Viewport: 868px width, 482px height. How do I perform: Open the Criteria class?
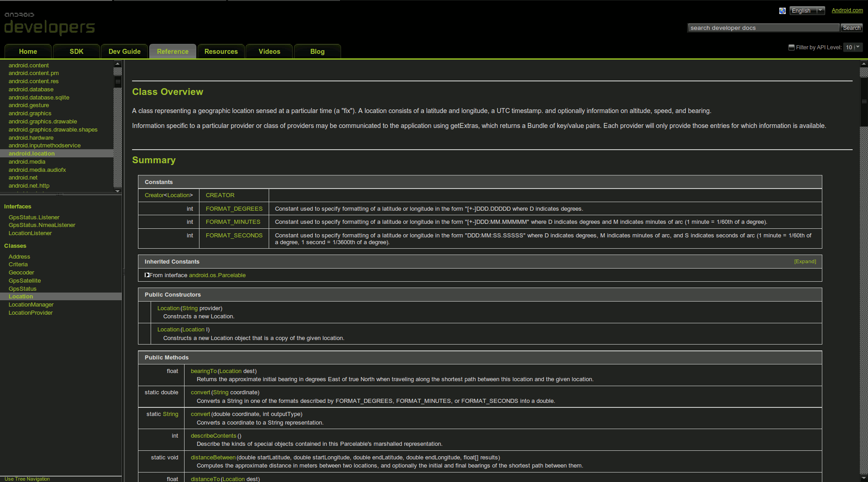point(18,265)
